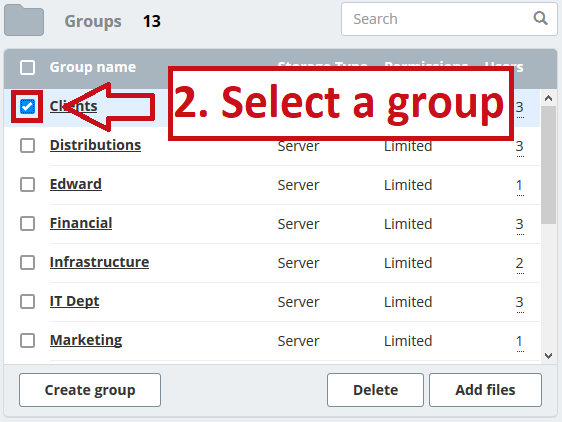The image size is (562, 422).
Task: Click the Clients users count 3
Action: pos(520,108)
